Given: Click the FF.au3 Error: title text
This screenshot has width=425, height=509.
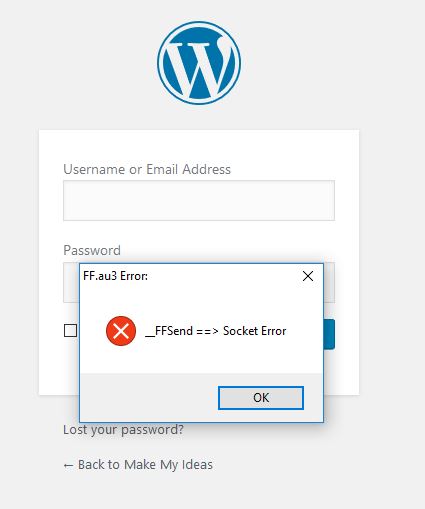Looking at the screenshot, I should click(115, 276).
